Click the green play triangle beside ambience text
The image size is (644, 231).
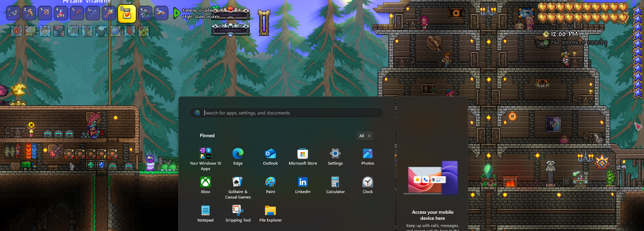176,14
